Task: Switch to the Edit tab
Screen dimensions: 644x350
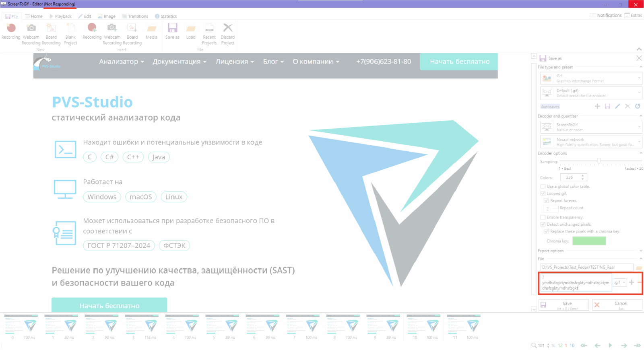Action: [x=85, y=16]
